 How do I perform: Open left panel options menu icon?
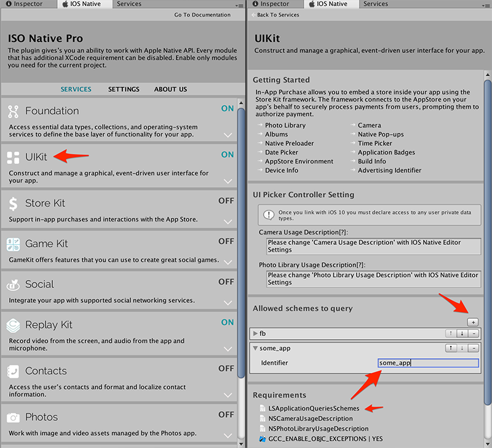[x=239, y=6]
